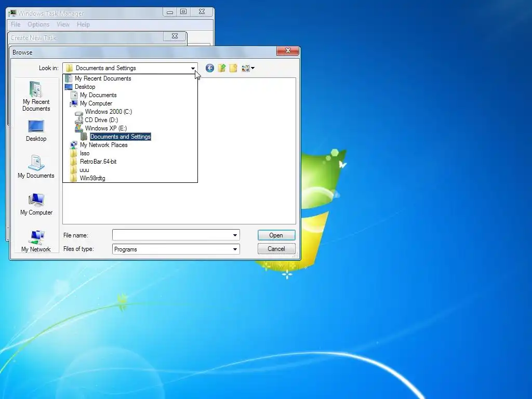The image size is (532, 399).
Task: Maximize the Windows Task Manager window
Action: coord(183,12)
